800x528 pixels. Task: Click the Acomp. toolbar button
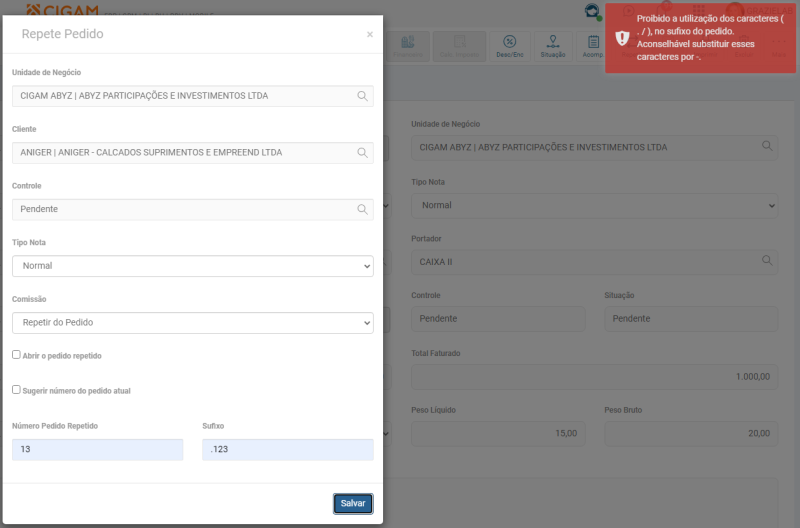coord(593,45)
